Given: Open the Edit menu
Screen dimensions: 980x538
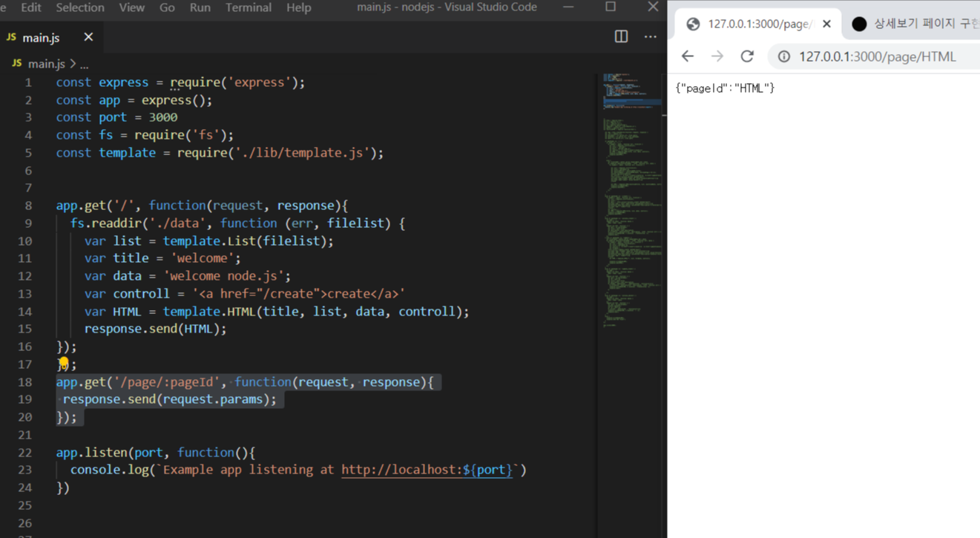Looking at the screenshot, I should click(31, 7).
